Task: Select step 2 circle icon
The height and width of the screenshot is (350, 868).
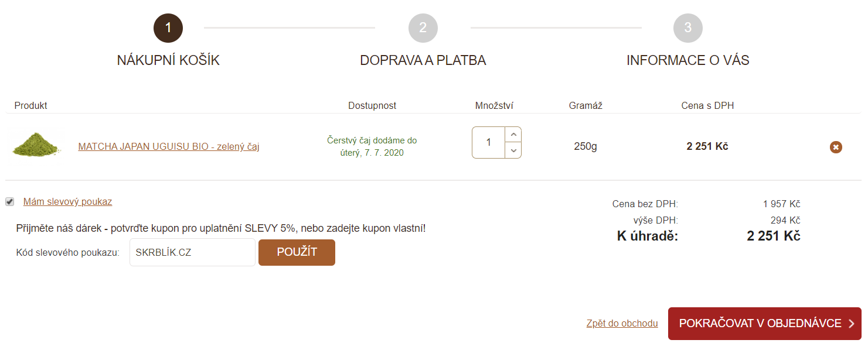Action: pos(423,28)
